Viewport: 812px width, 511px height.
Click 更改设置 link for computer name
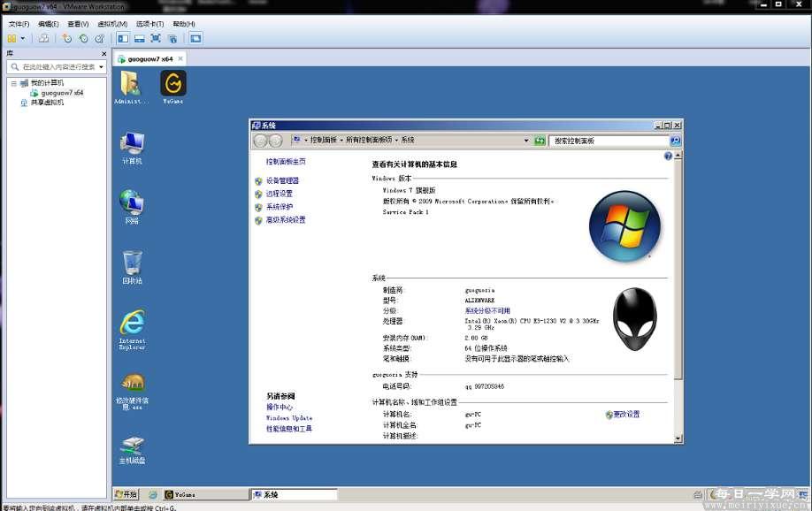(626, 414)
